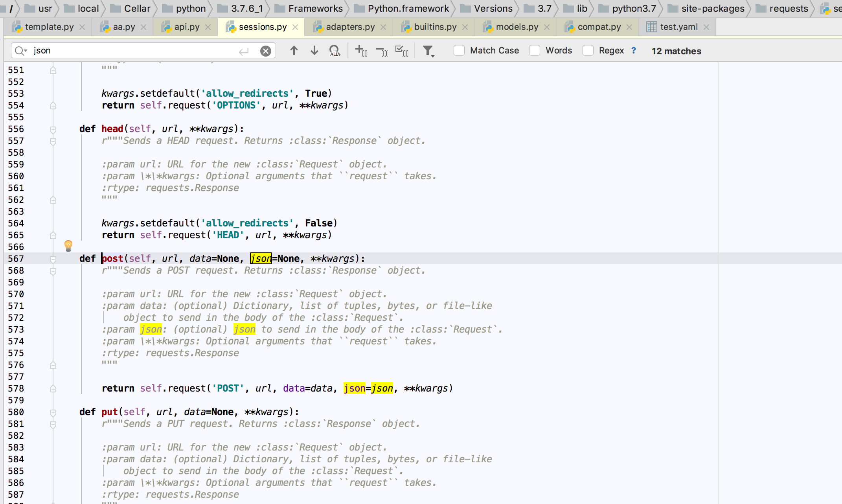The width and height of the screenshot is (842, 504).
Task: Close the compat.py tab
Action: (x=629, y=27)
